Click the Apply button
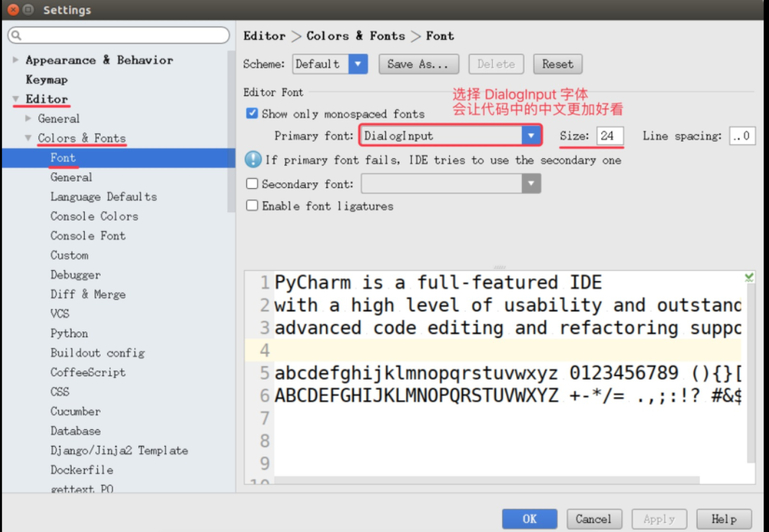The height and width of the screenshot is (532, 769). pos(659,519)
